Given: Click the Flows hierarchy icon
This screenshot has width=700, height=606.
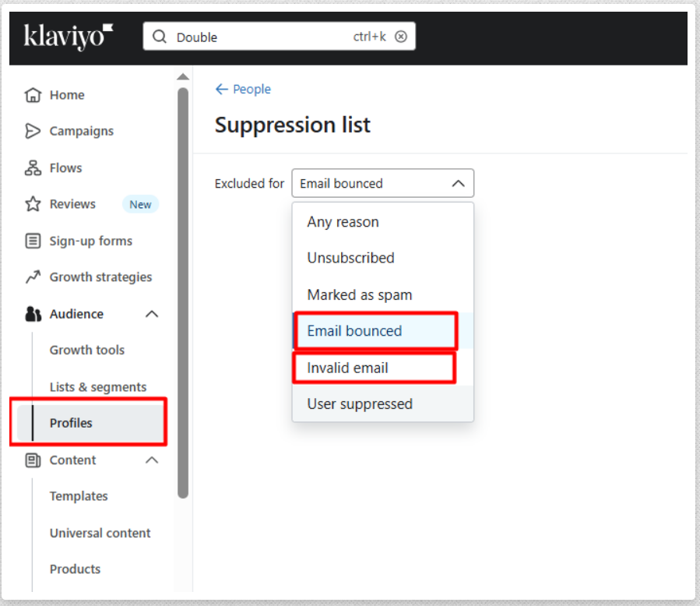Looking at the screenshot, I should [x=33, y=168].
